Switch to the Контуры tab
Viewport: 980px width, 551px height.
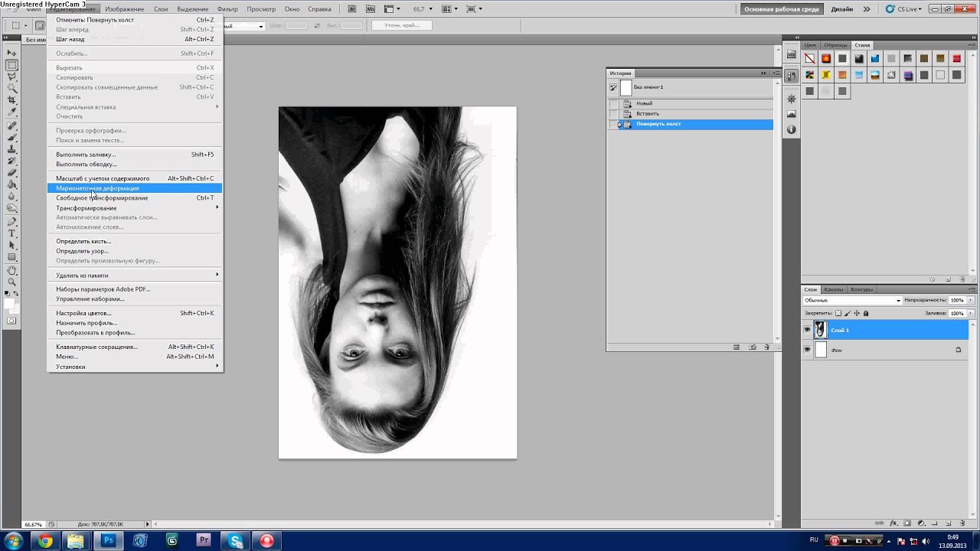861,289
